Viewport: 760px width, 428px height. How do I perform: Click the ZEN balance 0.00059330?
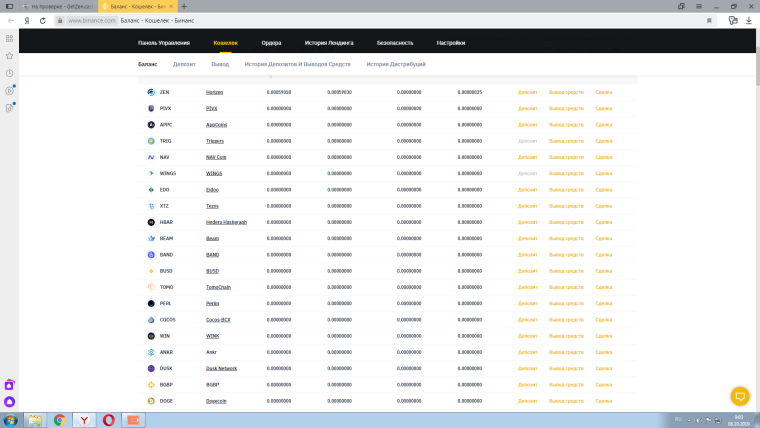click(x=279, y=92)
